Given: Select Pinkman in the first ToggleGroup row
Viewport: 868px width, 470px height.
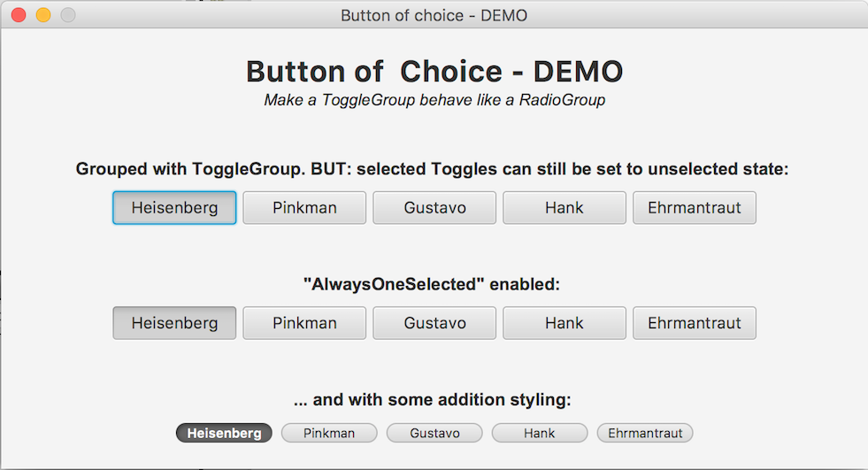Looking at the screenshot, I should tap(304, 208).
